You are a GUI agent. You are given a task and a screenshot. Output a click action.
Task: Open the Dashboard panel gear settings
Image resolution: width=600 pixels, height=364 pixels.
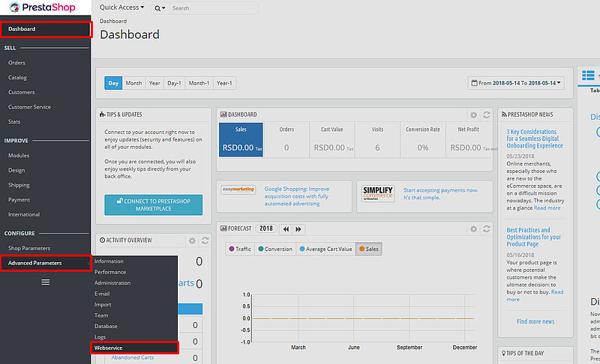pos(473,115)
